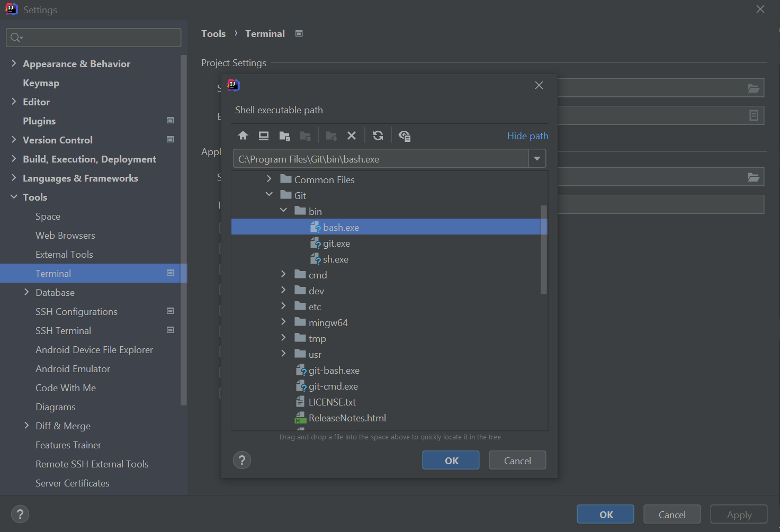
Task: Click inside the shell path input field
Action: (x=381, y=158)
